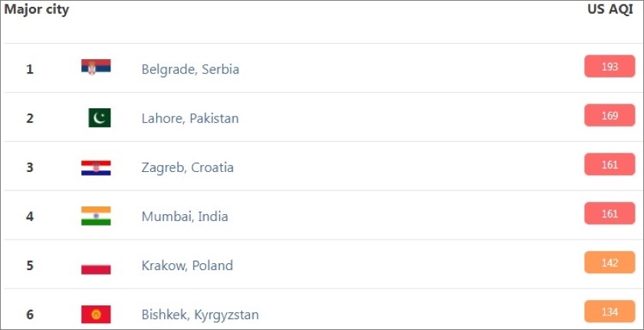Click the Kyrgyzstan flag icon
This screenshot has width=644, height=330.
96,314
